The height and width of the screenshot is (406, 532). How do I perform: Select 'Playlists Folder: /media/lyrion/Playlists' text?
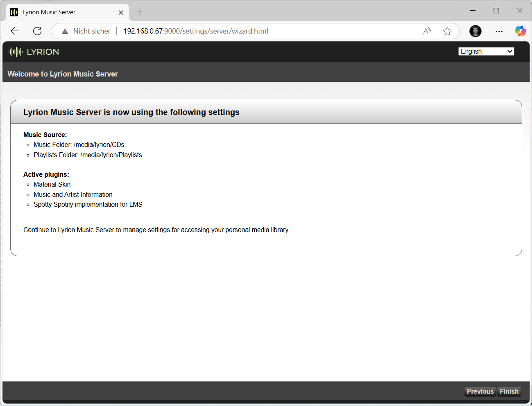click(x=88, y=155)
